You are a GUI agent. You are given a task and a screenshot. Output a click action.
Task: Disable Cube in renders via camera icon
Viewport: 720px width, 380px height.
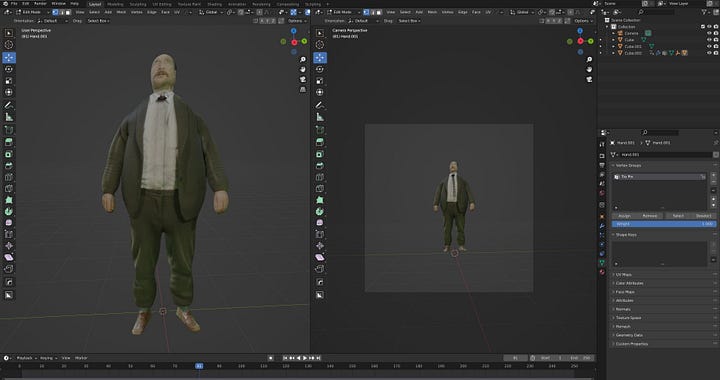click(715, 40)
